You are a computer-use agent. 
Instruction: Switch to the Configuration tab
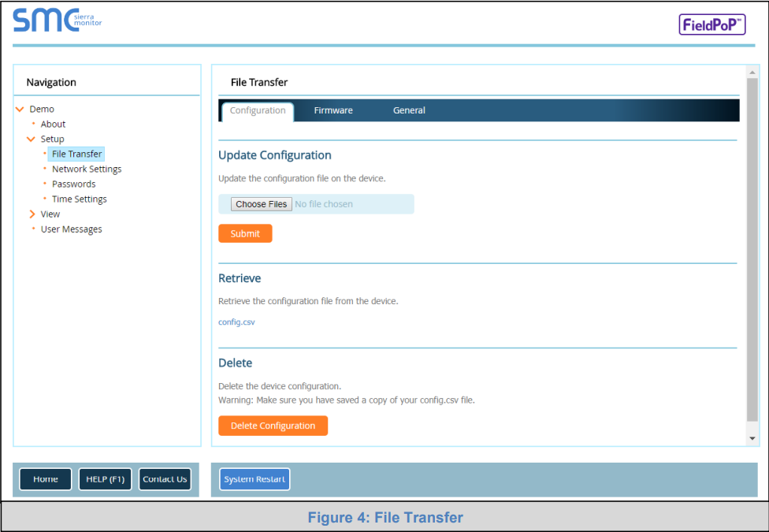[x=258, y=111]
